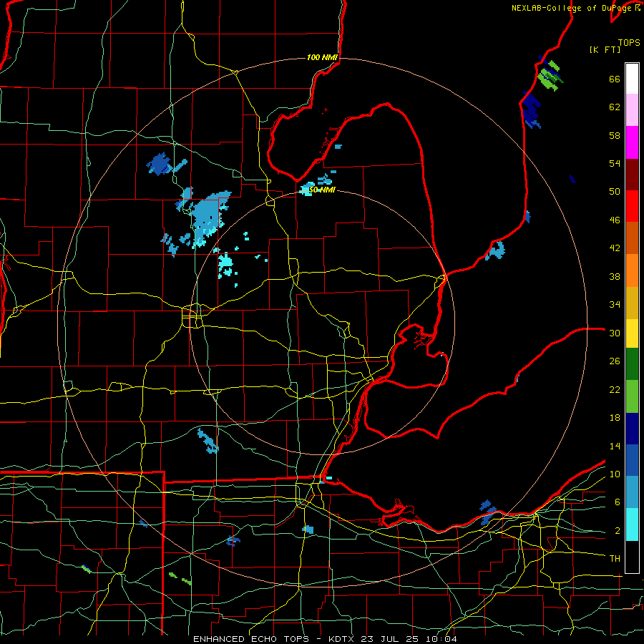Screen dimensions: 644x644
Task: Pick the dark red legend swatch
Action: tap(632, 175)
